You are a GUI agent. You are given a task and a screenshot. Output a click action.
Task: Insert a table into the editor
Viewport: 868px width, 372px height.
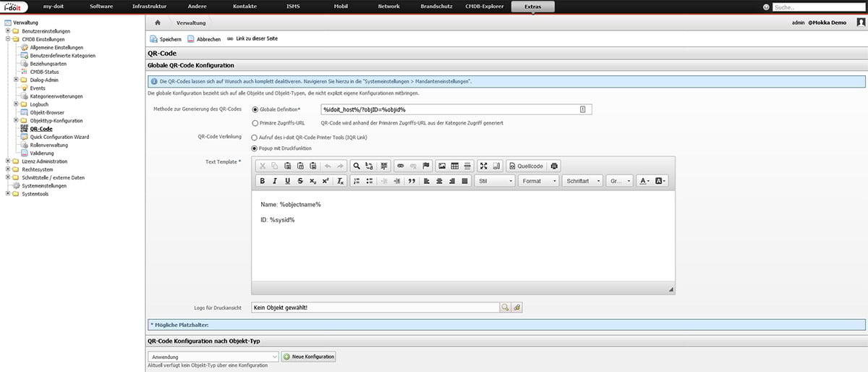(455, 166)
